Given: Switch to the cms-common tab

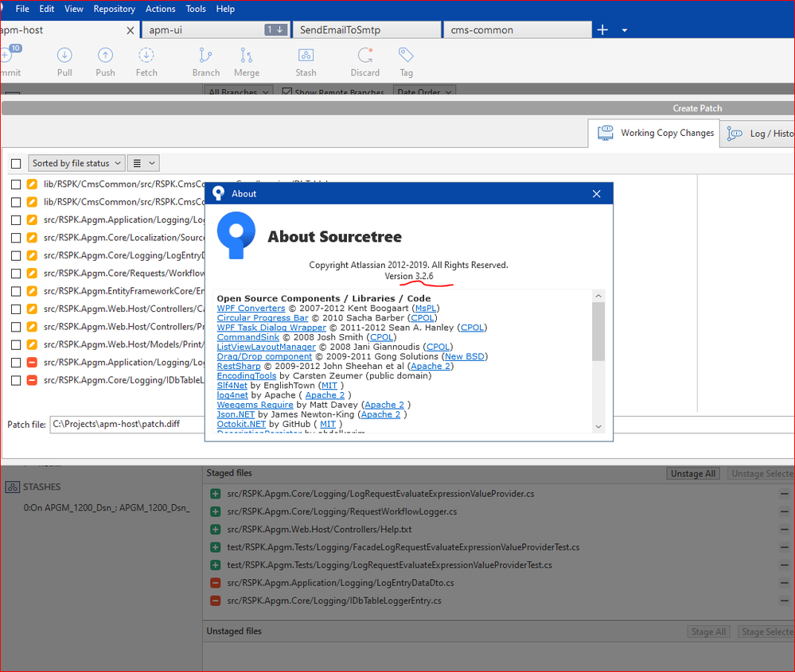Looking at the screenshot, I should [517, 30].
